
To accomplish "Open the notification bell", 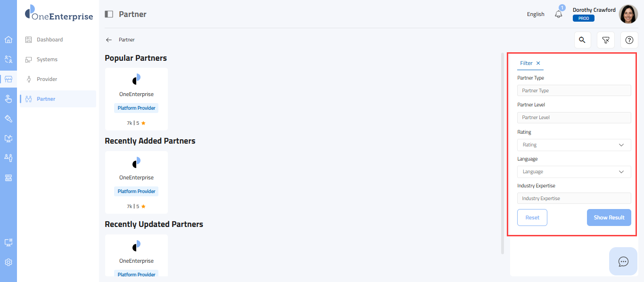I will coord(559,14).
